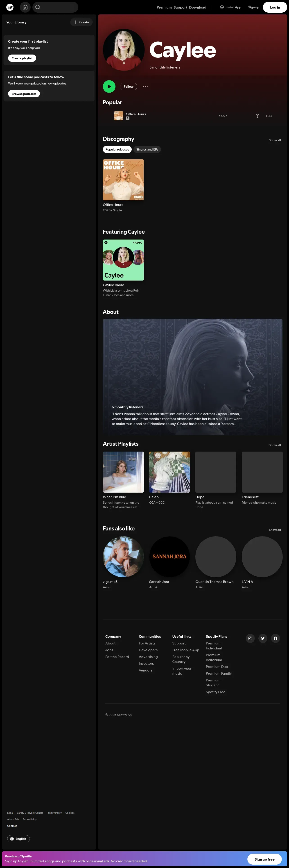Open Premium in top navigation
Screen dimensions: 289x868
tap(164, 7)
